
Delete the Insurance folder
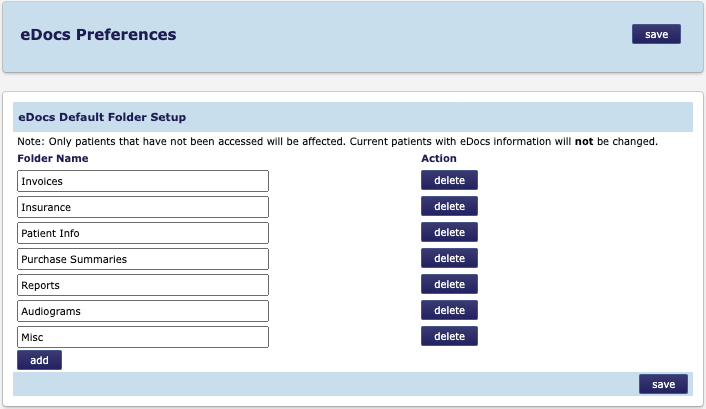pos(449,207)
